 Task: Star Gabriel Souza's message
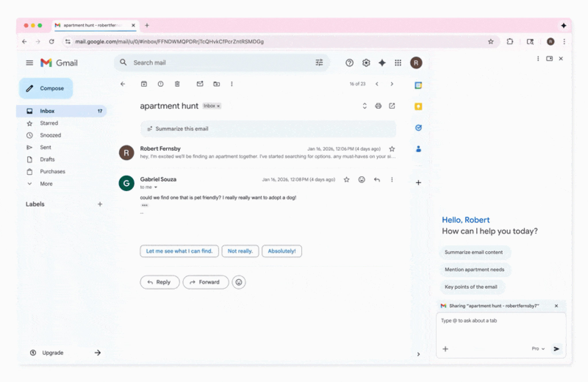coord(347,180)
